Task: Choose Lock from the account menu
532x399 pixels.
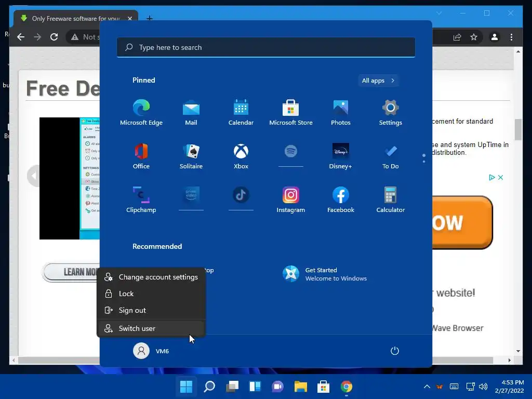Action: click(x=151, y=294)
